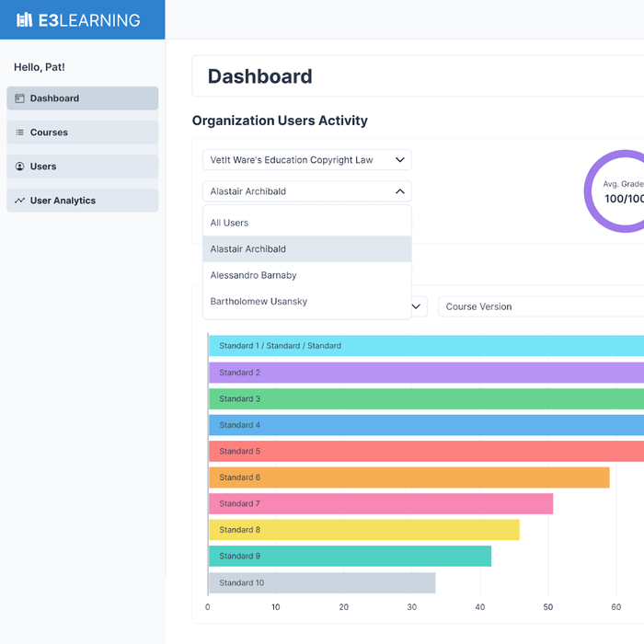The height and width of the screenshot is (644, 644).
Task: Click the chevron left of Course Version
Action: [x=416, y=306]
